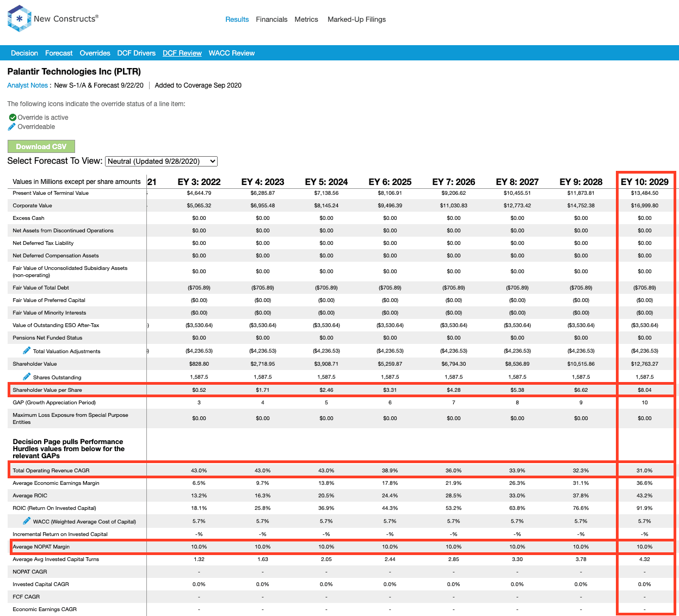Switch to the DCF Drivers tab
This screenshot has height=616, width=679.
(x=137, y=53)
